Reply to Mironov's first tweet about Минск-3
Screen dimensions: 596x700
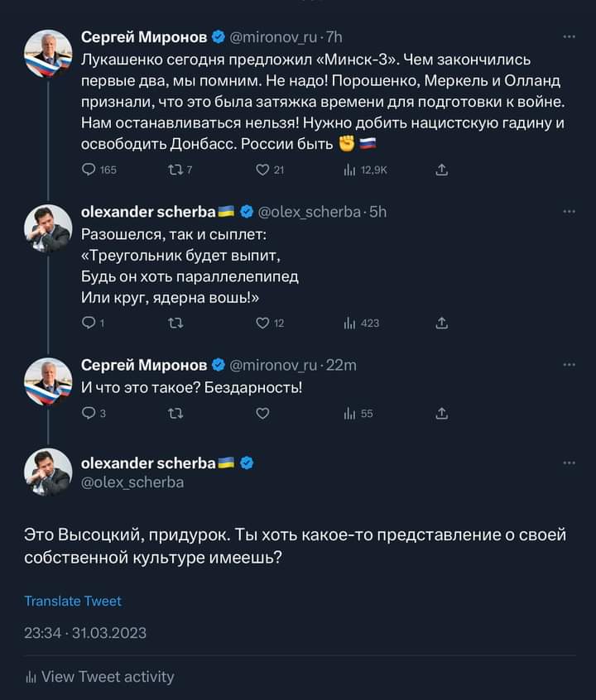(89, 170)
